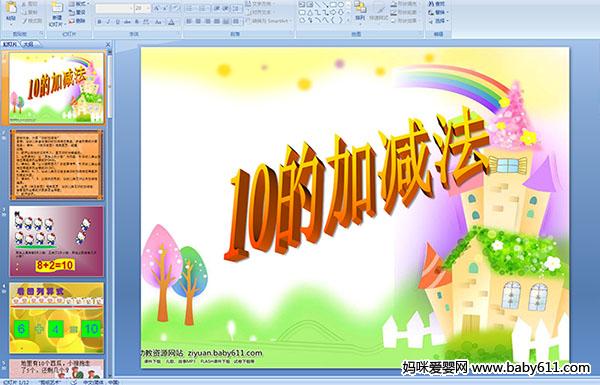The width and height of the screenshot is (600, 385).
Task: Select the slide thumbnail showing 8+2=10
Action: click(x=57, y=241)
